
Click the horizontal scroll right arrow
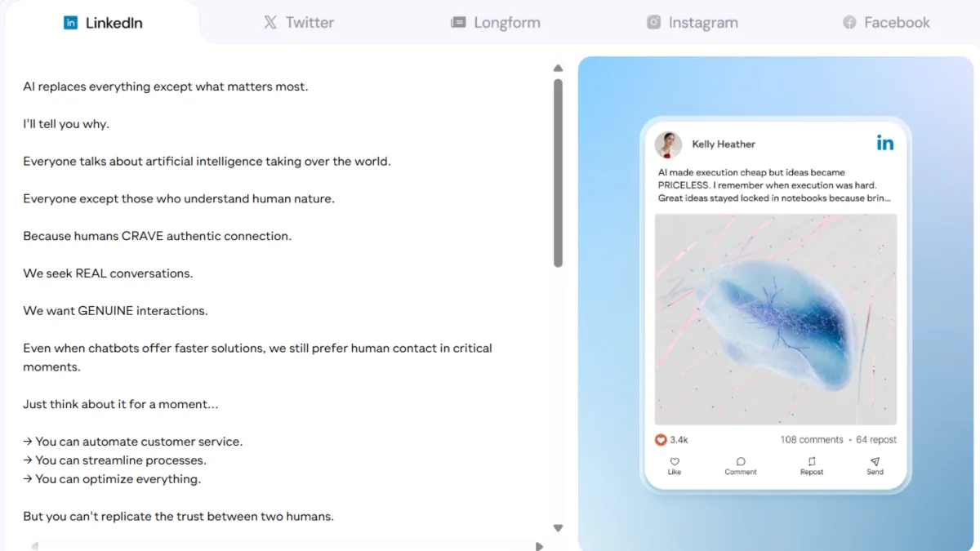tap(539, 546)
